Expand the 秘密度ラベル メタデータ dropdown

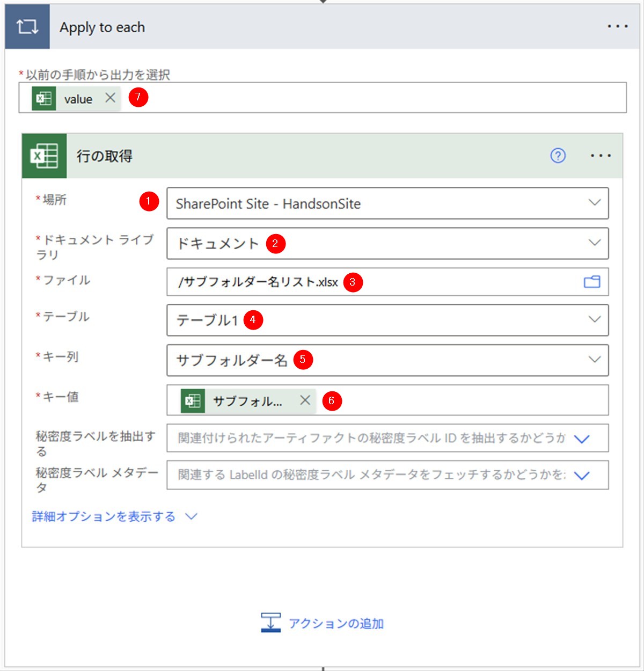click(582, 475)
